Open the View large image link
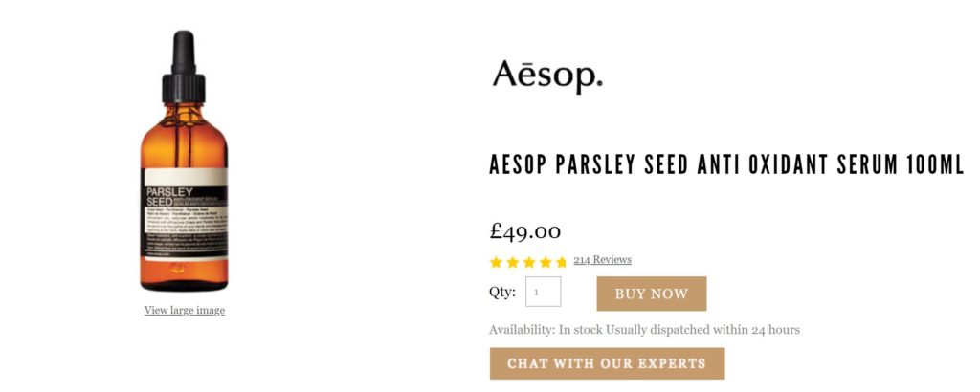Screen dimensions: 980x392 tap(185, 310)
